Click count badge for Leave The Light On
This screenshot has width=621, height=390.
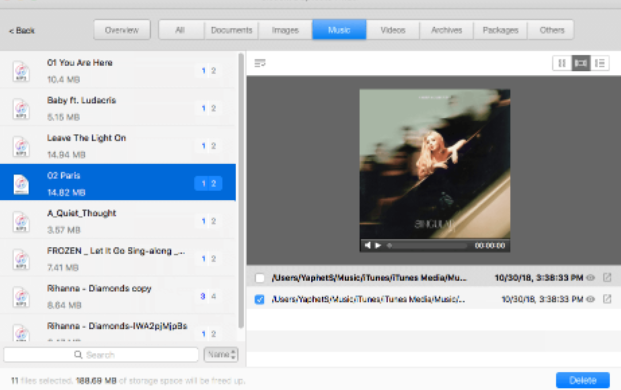(x=208, y=146)
